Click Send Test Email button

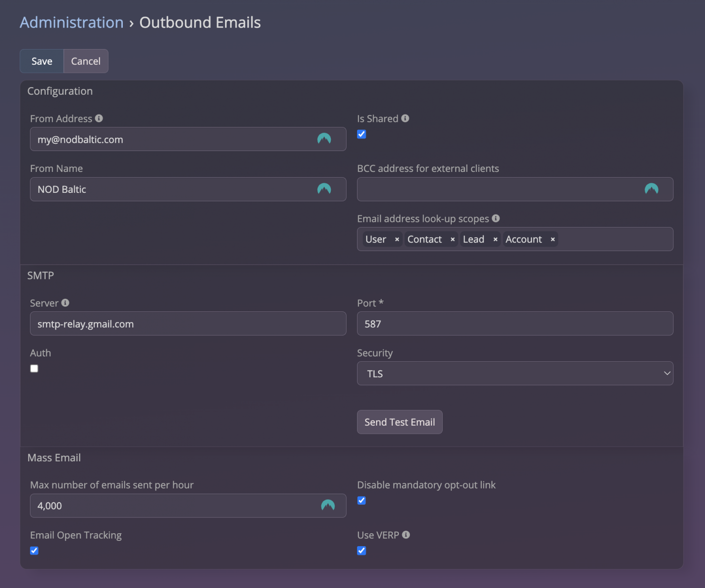(x=400, y=422)
